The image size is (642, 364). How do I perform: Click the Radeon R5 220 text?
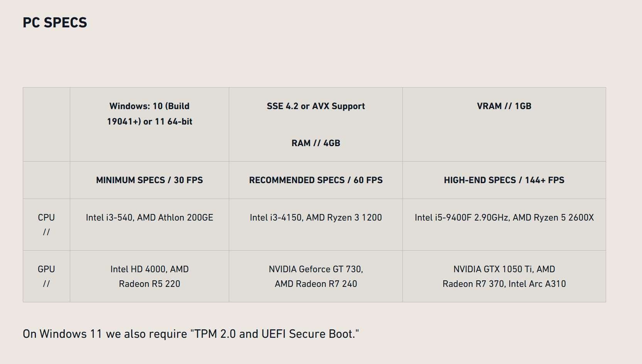coord(149,284)
